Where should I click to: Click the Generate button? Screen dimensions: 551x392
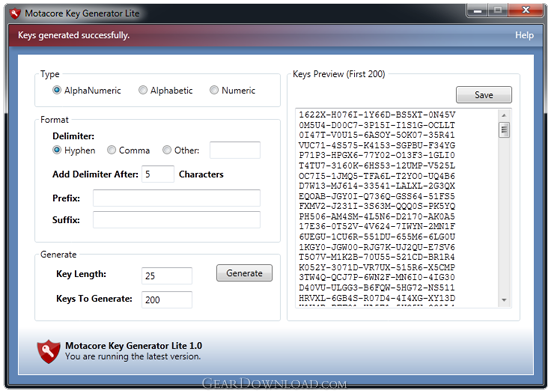pyautogui.click(x=244, y=273)
